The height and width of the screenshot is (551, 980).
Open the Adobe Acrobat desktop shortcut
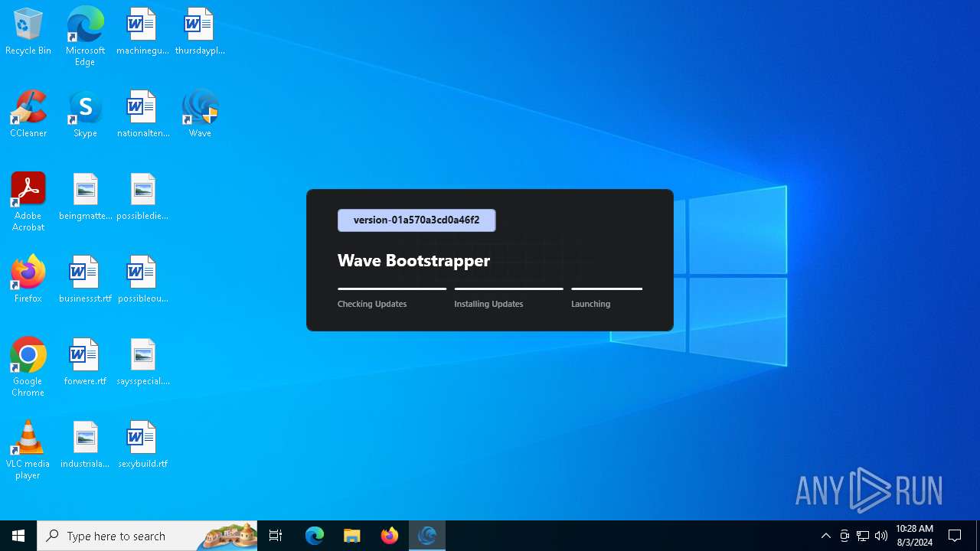(28, 201)
